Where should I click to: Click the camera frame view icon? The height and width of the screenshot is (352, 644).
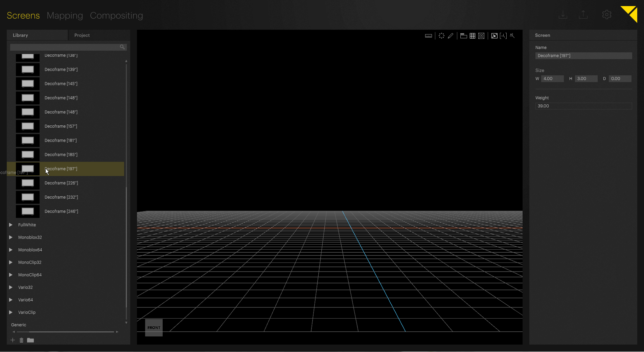pos(495,36)
